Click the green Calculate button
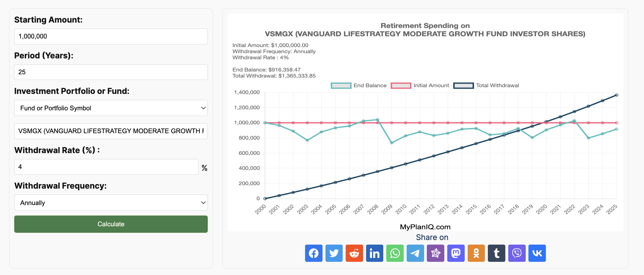The height and width of the screenshot is (275, 644). click(111, 224)
